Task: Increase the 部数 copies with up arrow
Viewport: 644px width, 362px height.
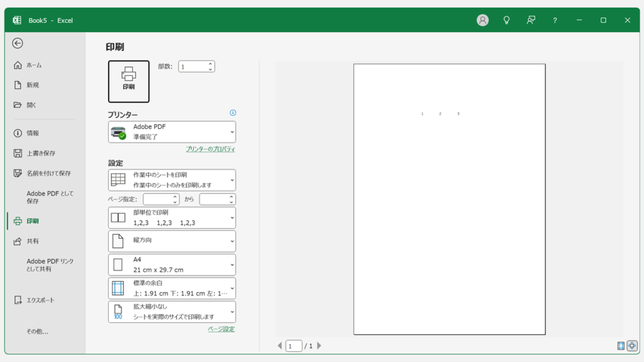Action: coord(210,63)
